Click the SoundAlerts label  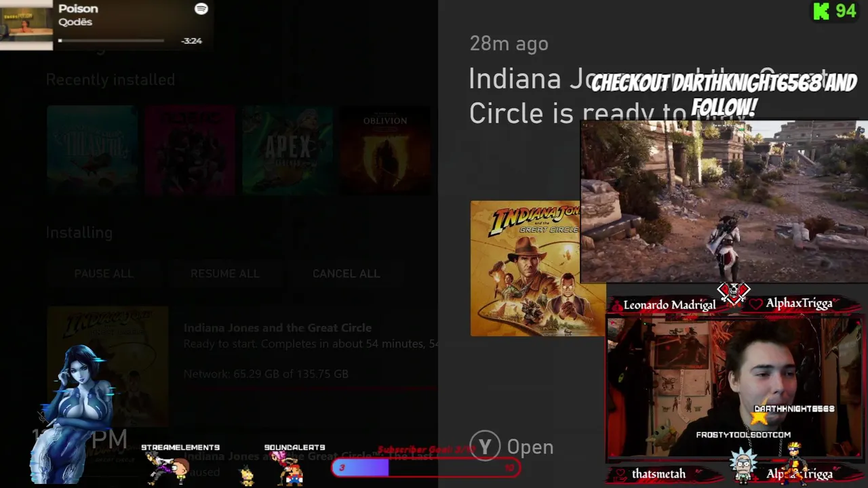tap(294, 447)
